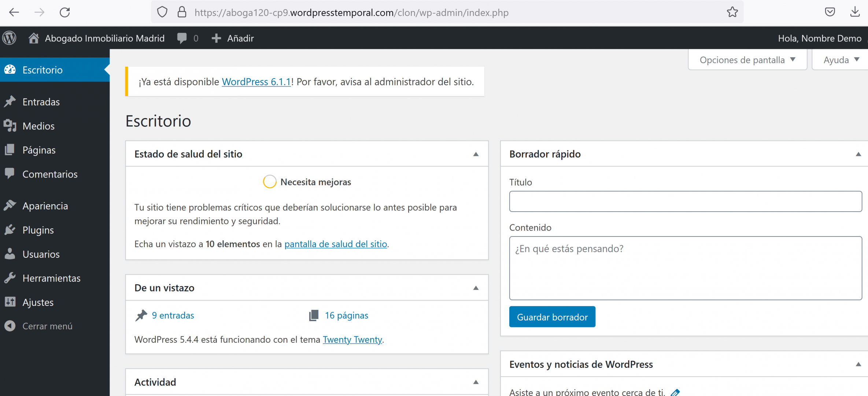Click Abogado Inmobiliario Madrid site name
Screen dimensions: 868x396
click(104, 38)
